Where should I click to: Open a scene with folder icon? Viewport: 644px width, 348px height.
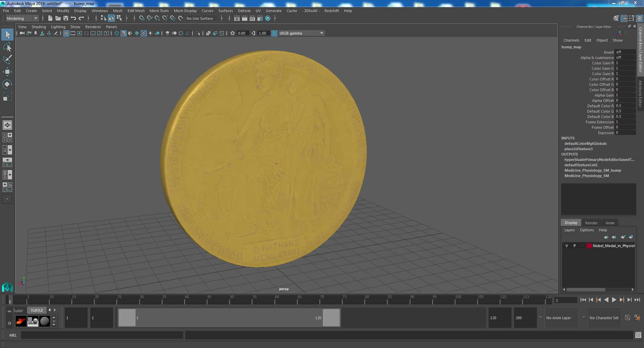58,18
